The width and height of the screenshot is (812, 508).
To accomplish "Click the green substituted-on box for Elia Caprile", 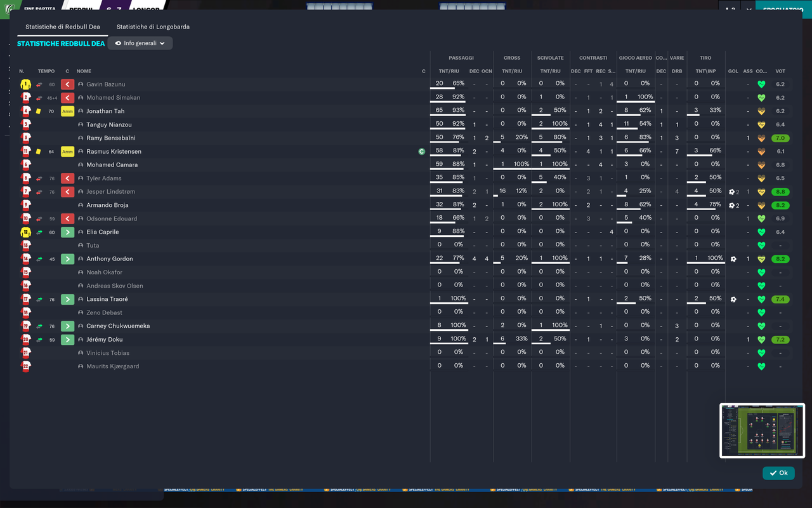I will coord(68,232).
